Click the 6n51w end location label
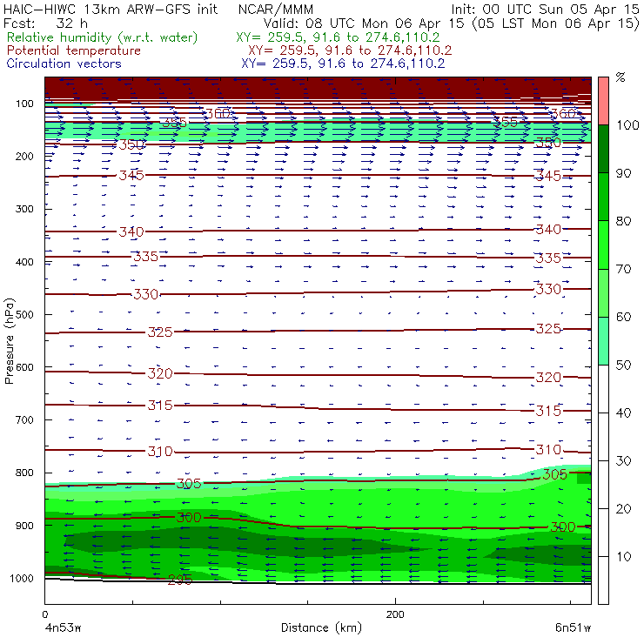644x644 pixels. (573, 628)
